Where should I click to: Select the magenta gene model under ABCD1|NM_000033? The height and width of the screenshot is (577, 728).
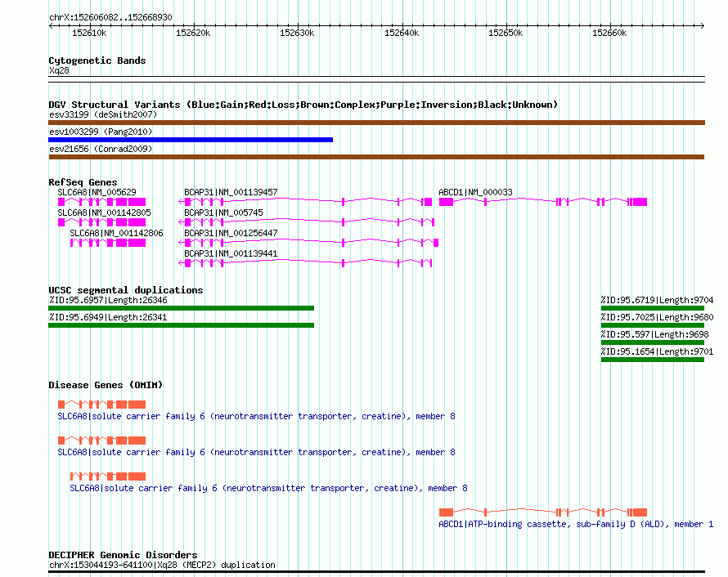(543, 202)
